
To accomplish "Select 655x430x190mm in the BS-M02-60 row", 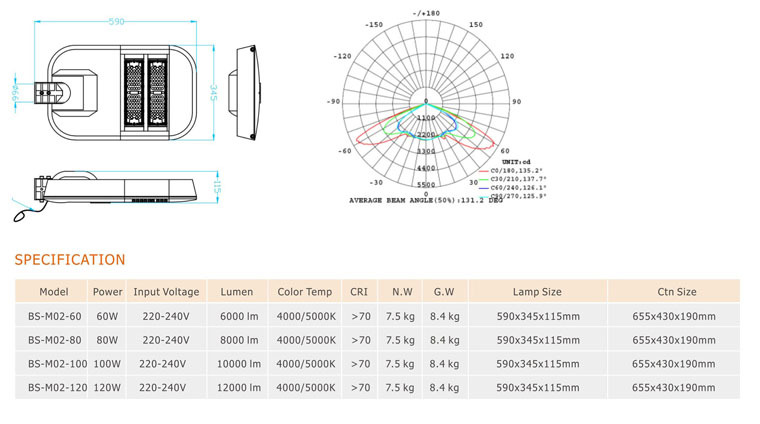I will click(674, 316).
